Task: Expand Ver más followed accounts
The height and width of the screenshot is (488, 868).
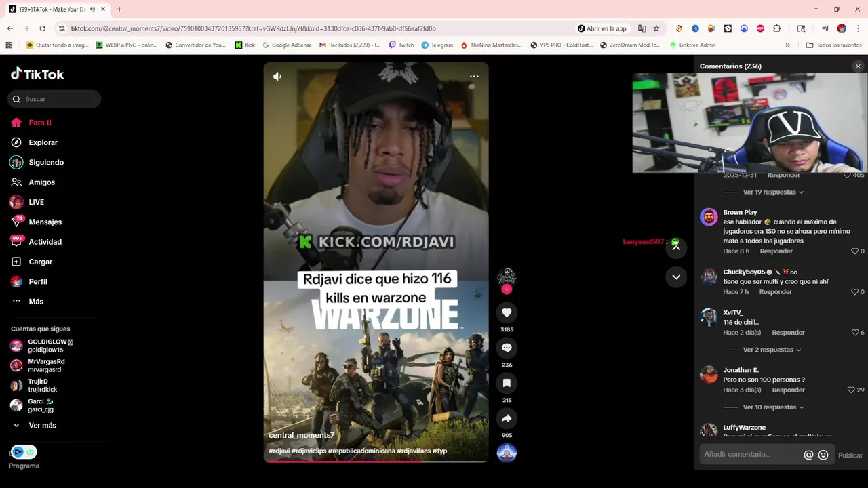Action: pos(42,426)
